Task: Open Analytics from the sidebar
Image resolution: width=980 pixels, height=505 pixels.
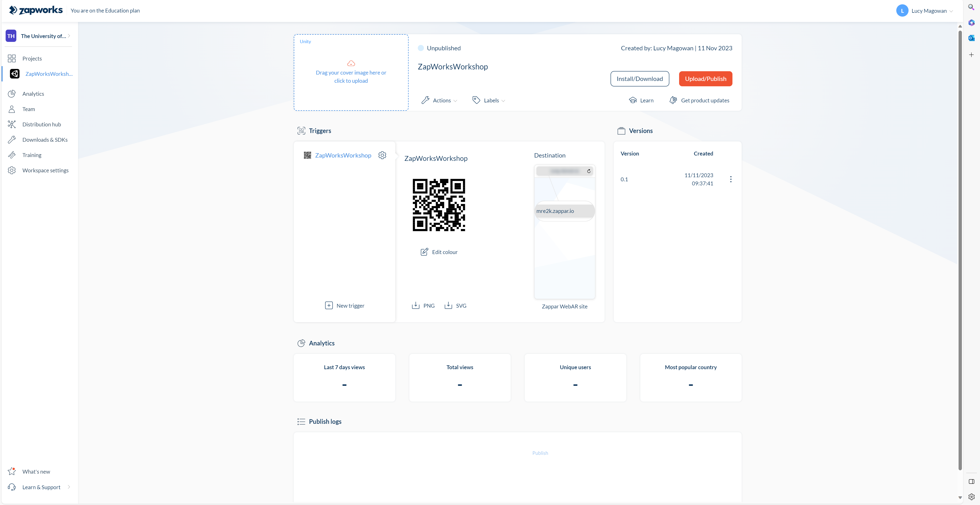Action: pyautogui.click(x=33, y=94)
